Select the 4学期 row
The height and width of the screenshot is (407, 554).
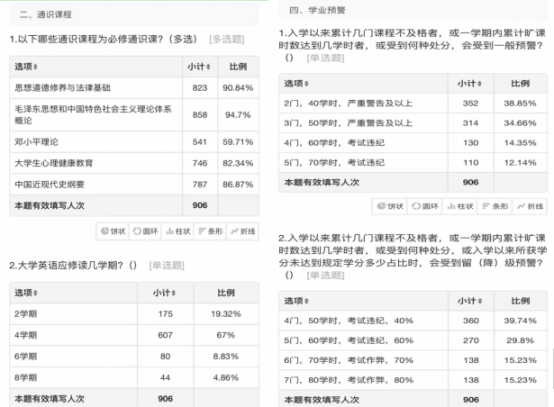134,335
